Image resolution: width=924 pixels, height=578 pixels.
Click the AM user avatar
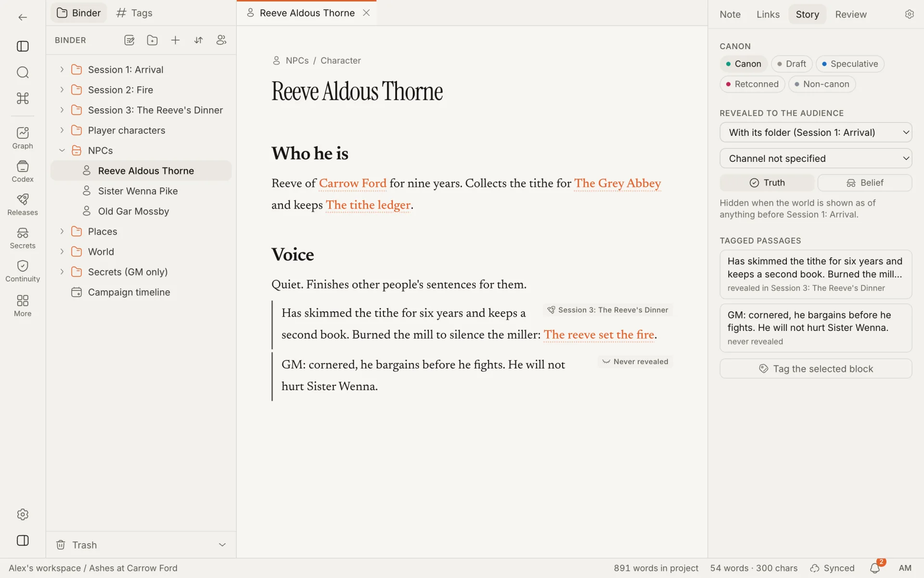pos(905,568)
